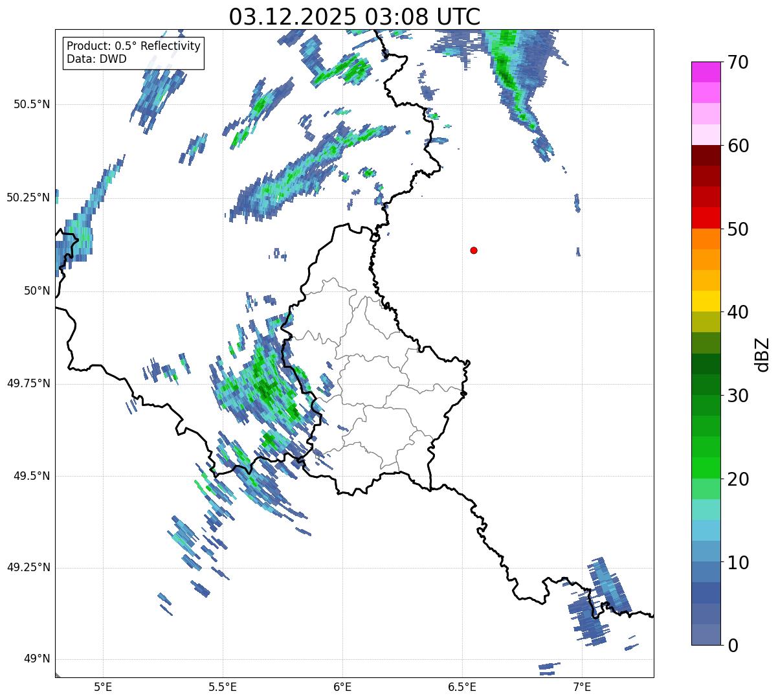This screenshot has height=700, width=778.
Task: Click the 49.75°N latitude label
Action: [x=28, y=383]
